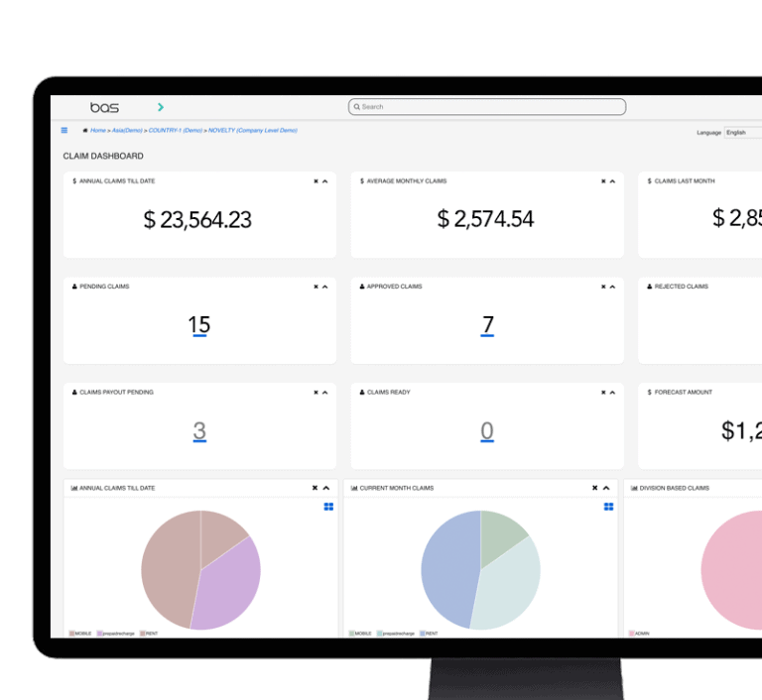Viewport: 762px width, 700px height.
Task: Open grid options on Annual Claims chart
Action: click(328, 507)
